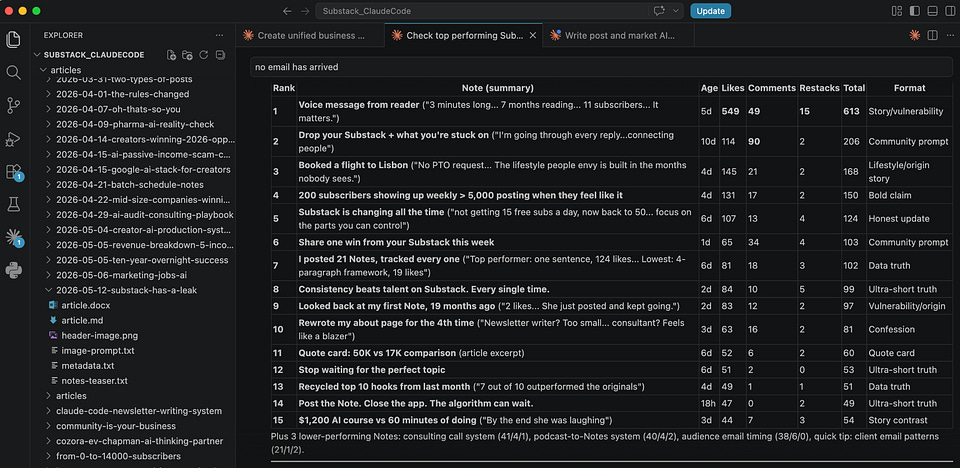The width and height of the screenshot is (960, 468).
Task: Create a new folder in Explorer
Action: pyautogui.click(x=187, y=55)
